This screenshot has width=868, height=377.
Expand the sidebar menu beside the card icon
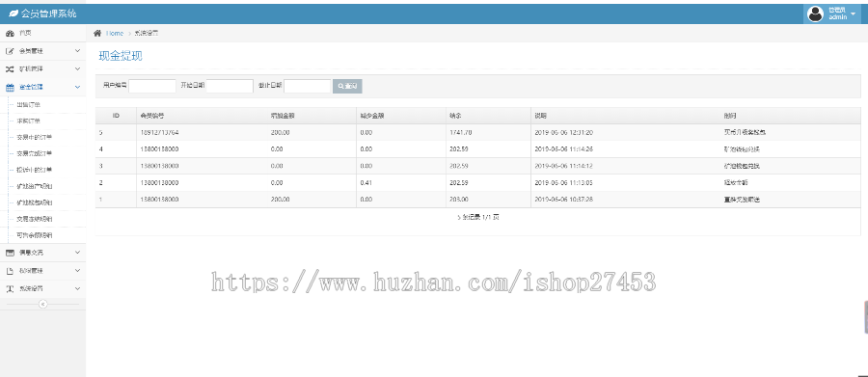pyautogui.click(x=77, y=253)
